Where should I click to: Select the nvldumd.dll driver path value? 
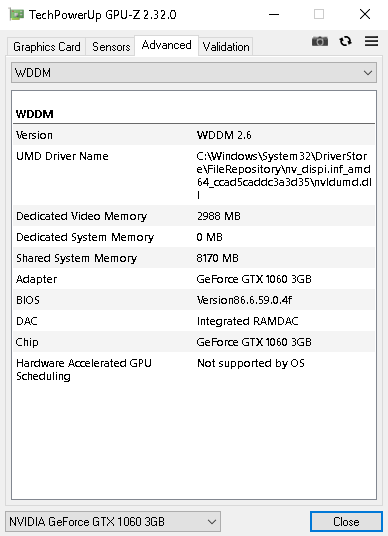[284, 175]
